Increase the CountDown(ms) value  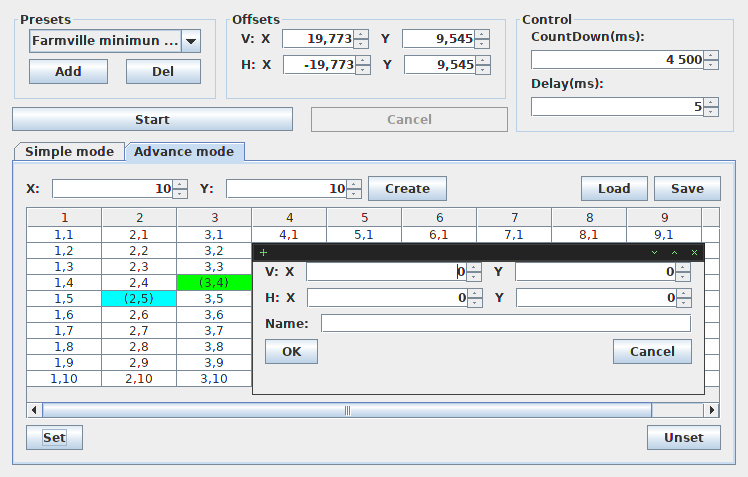click(x=711, y=55)
